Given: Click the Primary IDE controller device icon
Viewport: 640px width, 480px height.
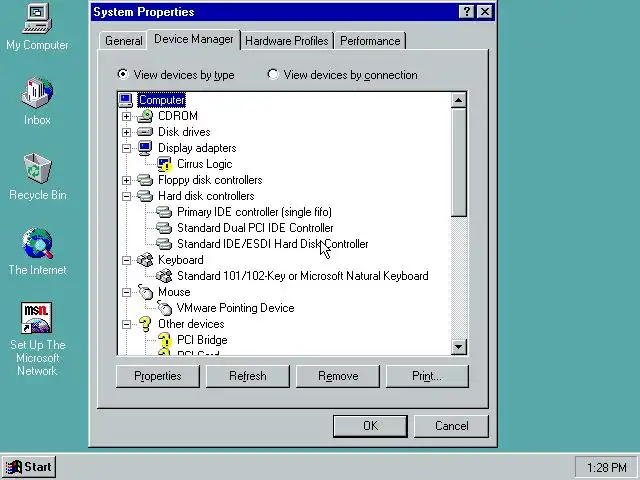Looking at the screenshot, I should tap(164, 212).
